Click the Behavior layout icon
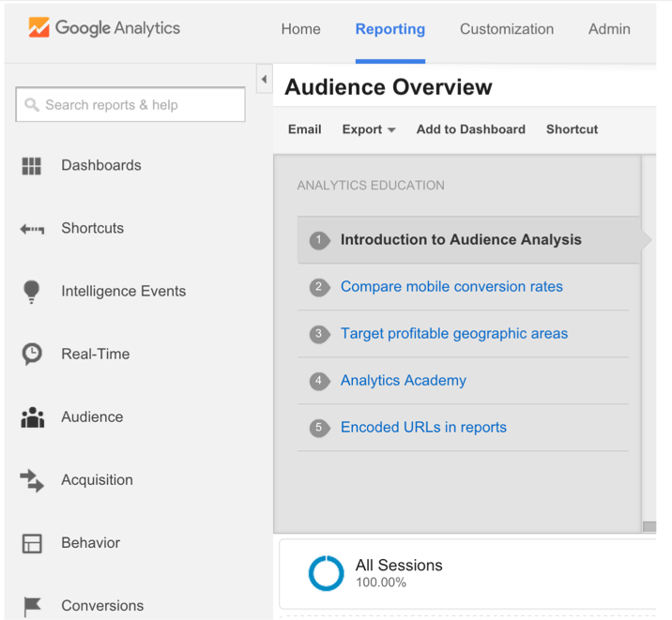 (32, 543)
